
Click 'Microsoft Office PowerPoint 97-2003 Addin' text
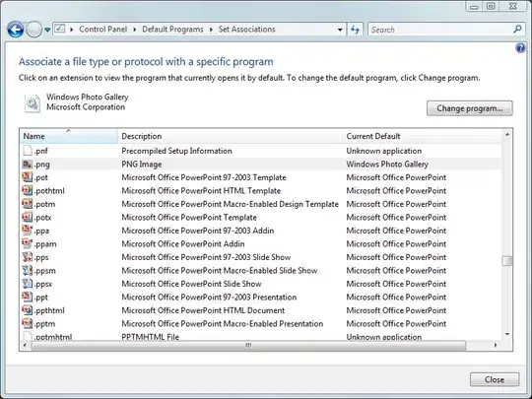tap(197, 231)
